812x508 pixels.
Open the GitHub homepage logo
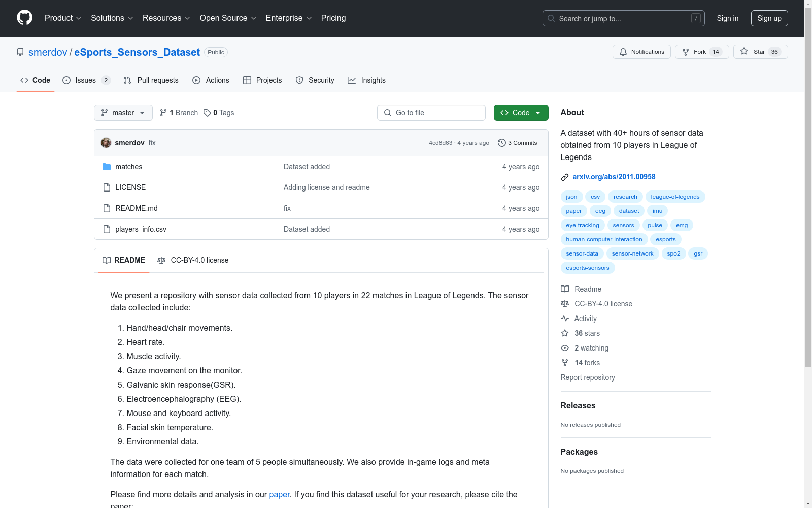(x=24, y=18)
